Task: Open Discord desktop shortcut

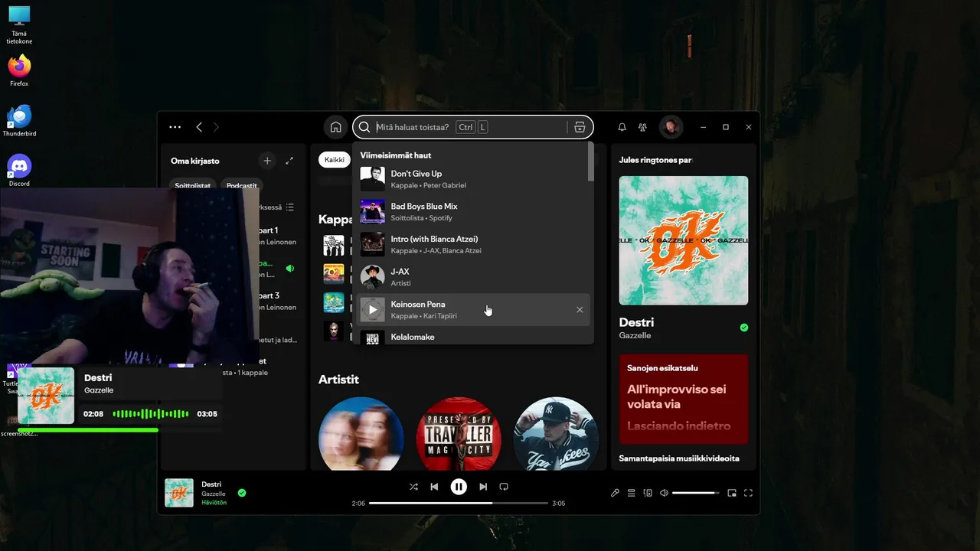Action: coord(19,171)
